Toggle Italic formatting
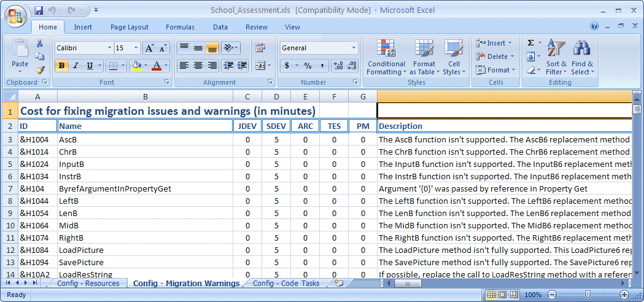Image resolution: width=644 pixels, height=302 pixels. 75,65
